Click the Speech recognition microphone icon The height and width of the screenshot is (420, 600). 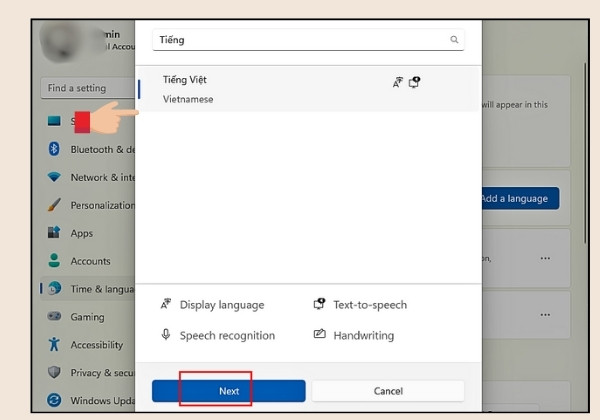[x=166, y=334]
